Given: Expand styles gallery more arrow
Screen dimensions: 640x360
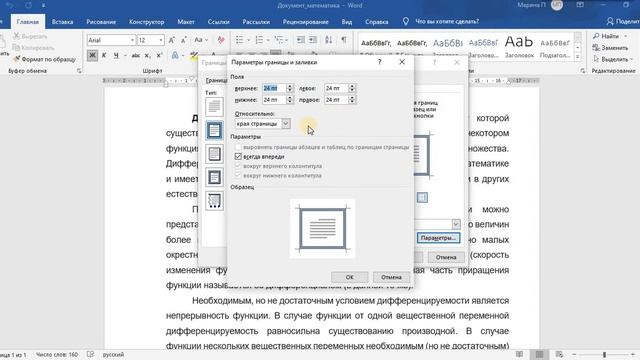Looking at the screenshot, I should click(578, 58).
